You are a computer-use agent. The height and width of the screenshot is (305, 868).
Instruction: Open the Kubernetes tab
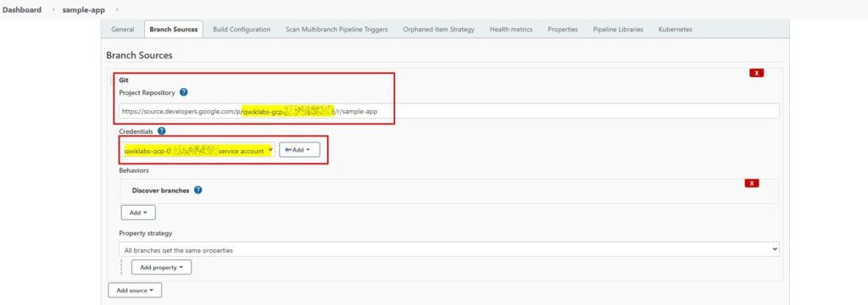[675, 30]
